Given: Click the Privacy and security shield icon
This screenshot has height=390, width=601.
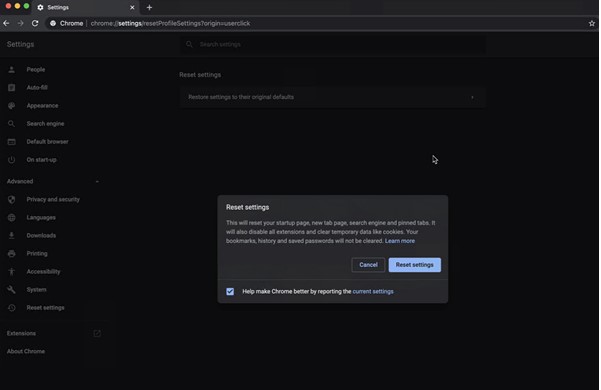Looking at the screenshot, I should point(11,199).
